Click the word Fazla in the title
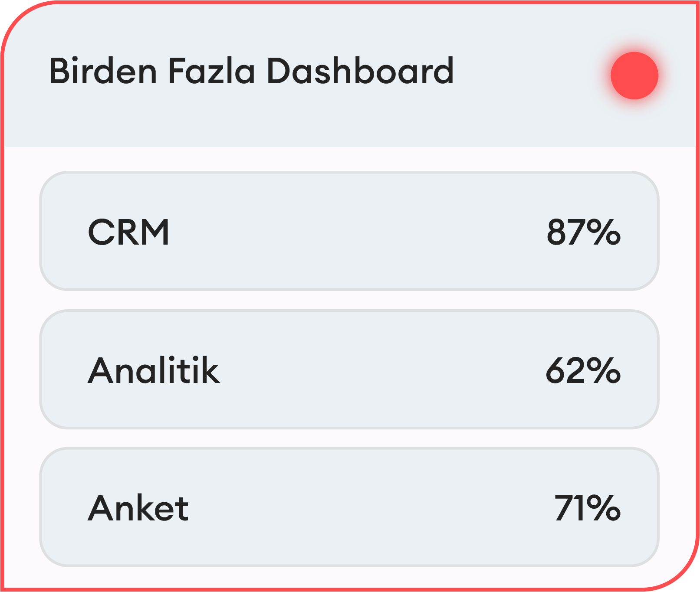 tap(211, 71)
